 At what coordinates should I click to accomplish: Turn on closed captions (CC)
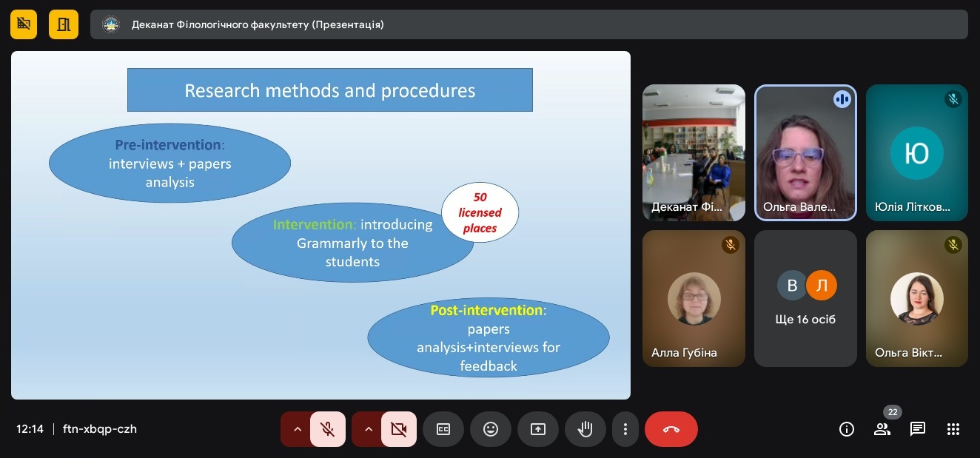click(x=443, y=429)
